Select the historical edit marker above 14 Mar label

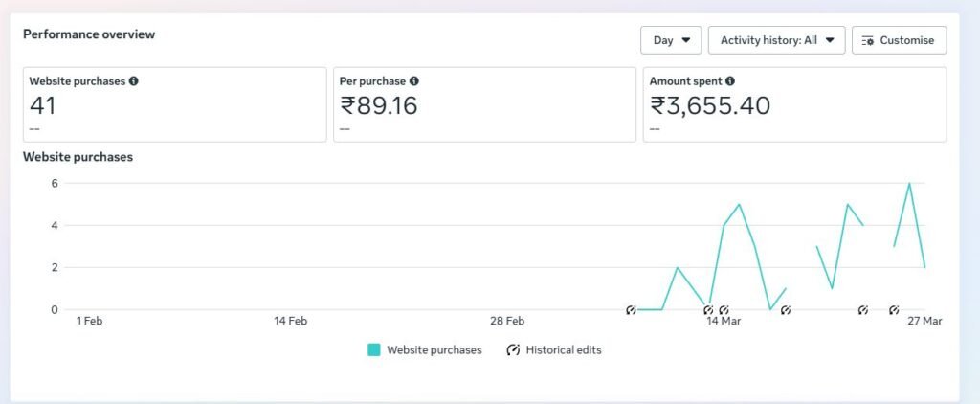(724, 310)
